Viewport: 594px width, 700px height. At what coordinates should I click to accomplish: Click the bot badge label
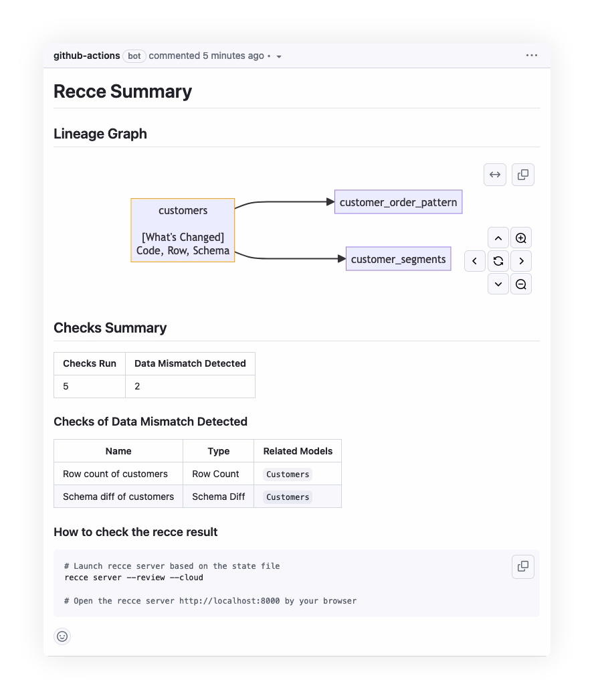[134, 56]
